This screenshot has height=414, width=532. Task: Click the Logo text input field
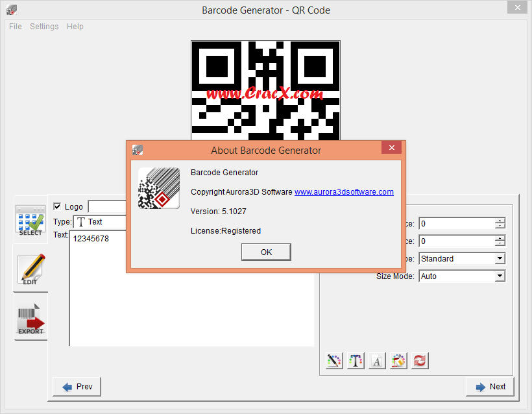tap(107, 206)
